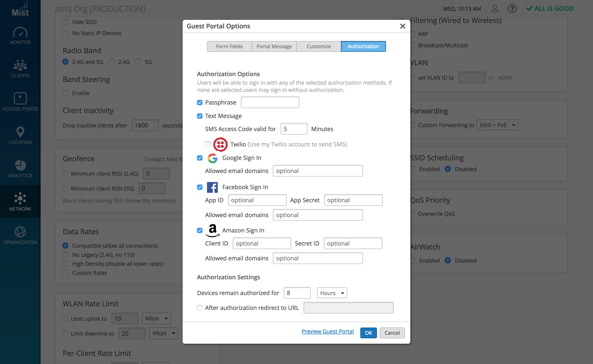Click the Passphrase text input field
This screenshot has width=593, height=364.
[x=270, y=102]
